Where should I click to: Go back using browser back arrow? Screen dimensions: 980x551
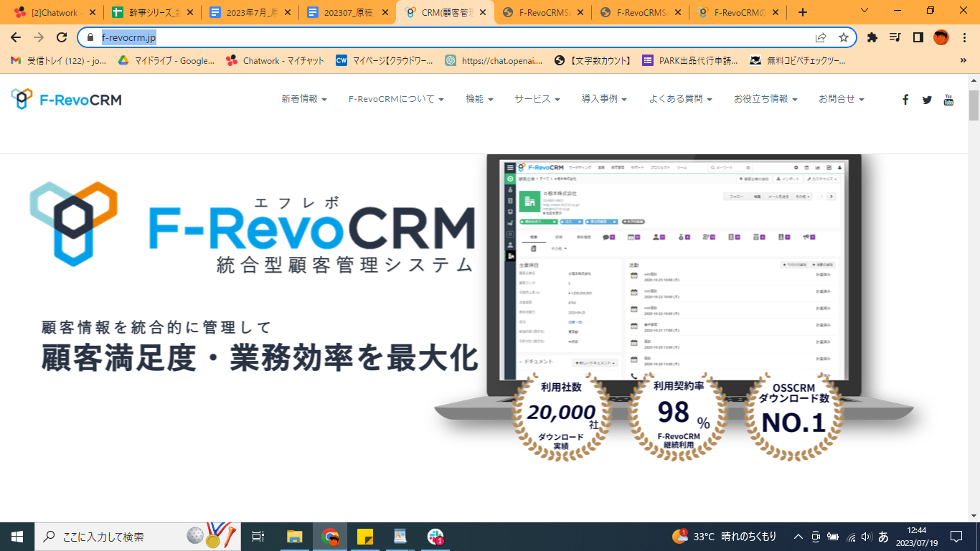16,37
